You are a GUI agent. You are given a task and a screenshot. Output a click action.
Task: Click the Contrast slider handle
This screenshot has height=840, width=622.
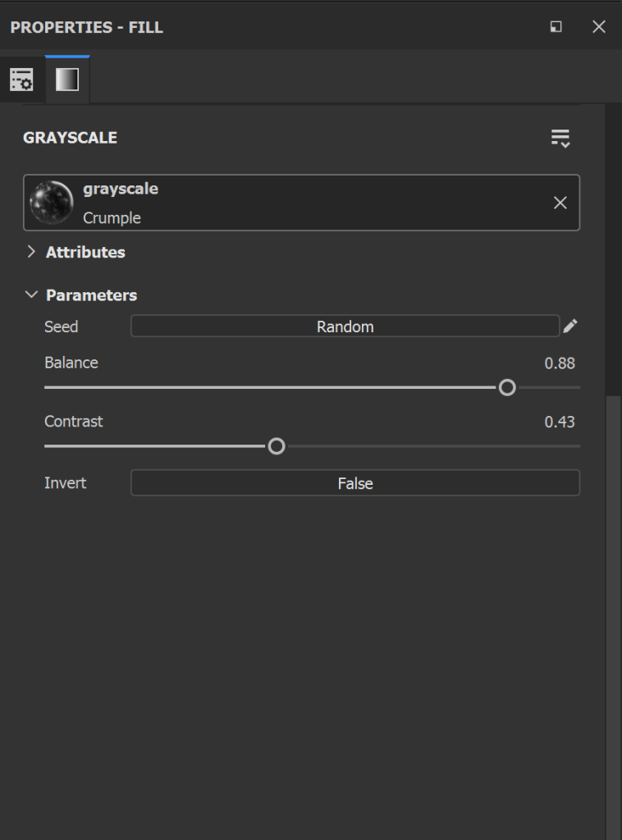(x=277, y=446)
